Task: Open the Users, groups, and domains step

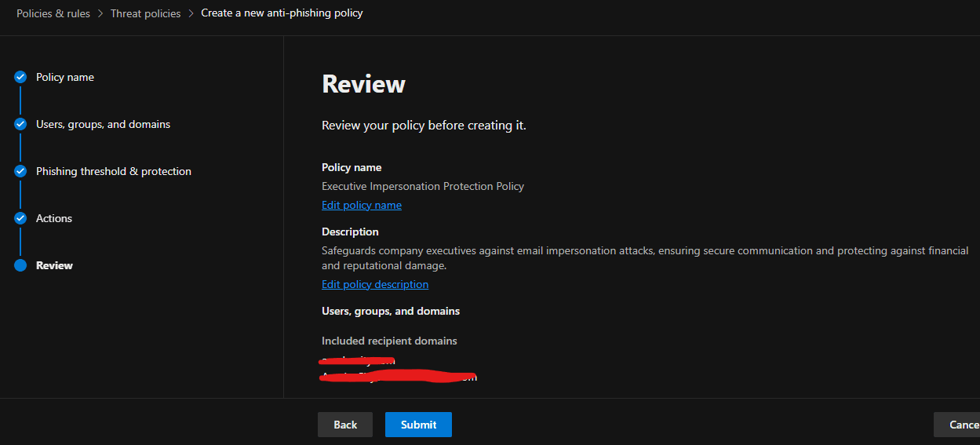Action: click(x=103, y=124)
